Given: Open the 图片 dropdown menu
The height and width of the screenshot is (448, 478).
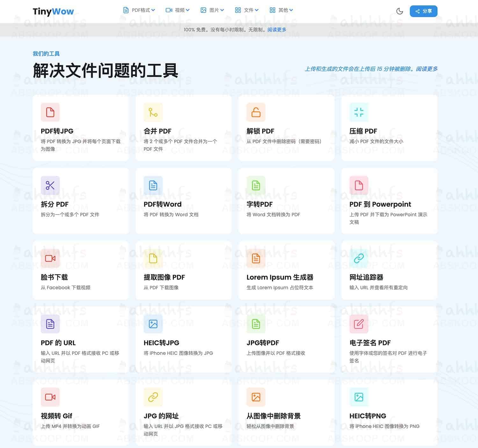Looking at the screenshot, I should (x=212, y=10).
